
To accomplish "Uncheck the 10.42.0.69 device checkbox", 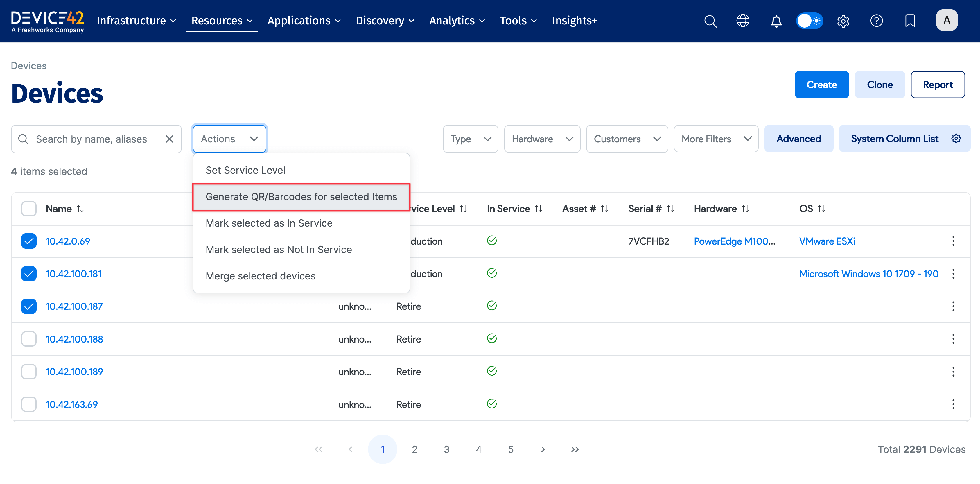I will (29, 241).
